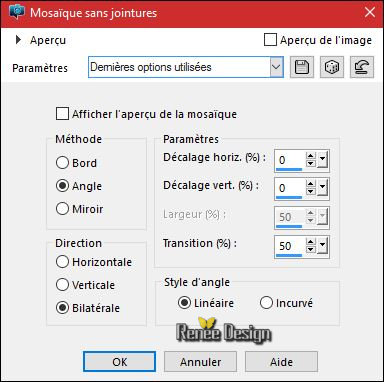This screenshot has height=382, width=384.
Task: Expand the Aperçu preview triangle
Action: click(x=18, y=40)
